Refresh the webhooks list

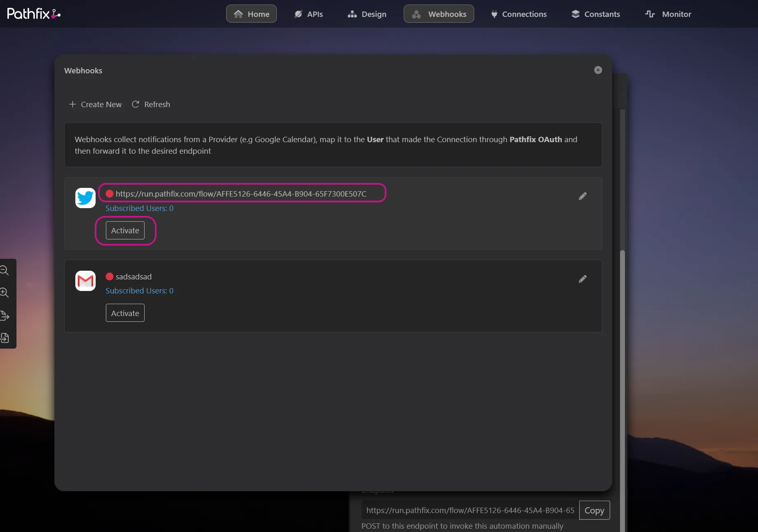click(x=151, y=104)
